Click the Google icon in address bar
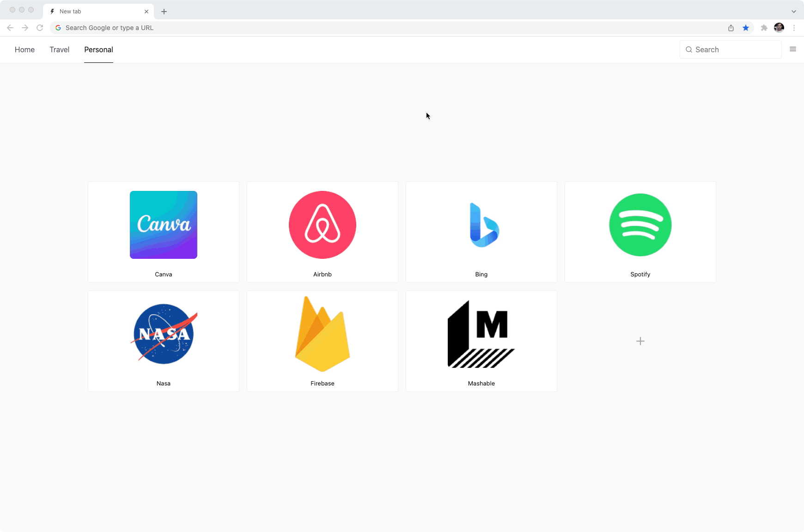Screen dimensions: 804x532 tap(58, 28)
